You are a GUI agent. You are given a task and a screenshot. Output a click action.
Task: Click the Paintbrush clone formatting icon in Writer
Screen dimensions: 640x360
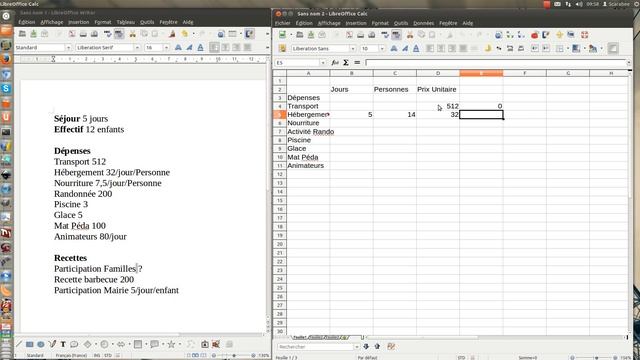(x=172, y=34)
